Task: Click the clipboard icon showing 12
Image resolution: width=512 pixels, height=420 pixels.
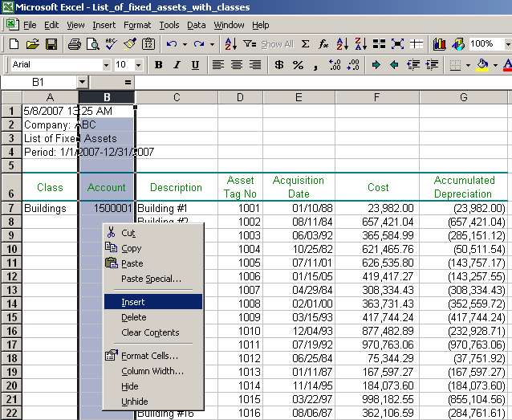Action: [148, 44]
